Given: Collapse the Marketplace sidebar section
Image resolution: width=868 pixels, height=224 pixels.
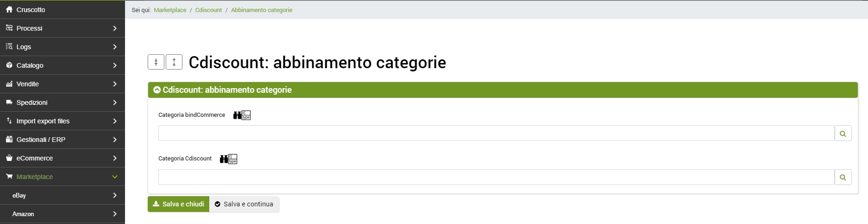Looking at the screenshot, I should pyautogui.click(x=115, y=177).
